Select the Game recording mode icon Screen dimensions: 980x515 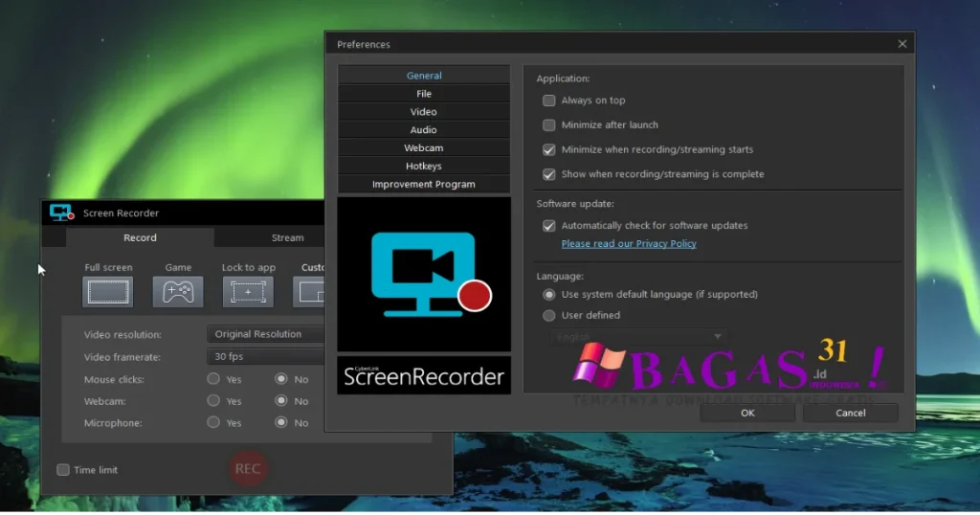[178, 292]
